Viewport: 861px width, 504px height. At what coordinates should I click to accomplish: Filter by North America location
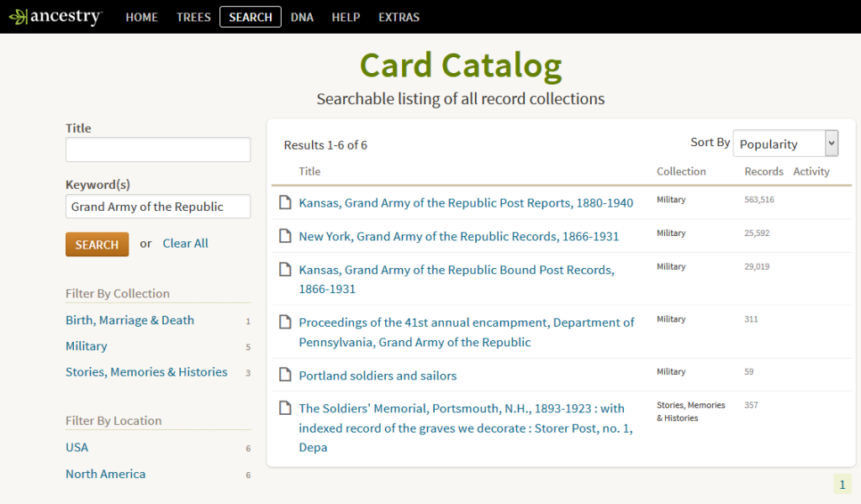105,474
